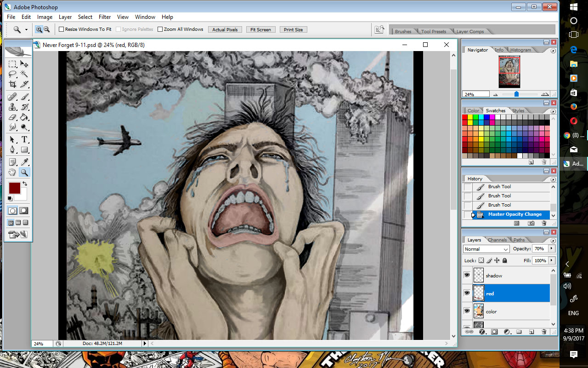
Task: Select the Move tool
Action: (x=24, y=64)
